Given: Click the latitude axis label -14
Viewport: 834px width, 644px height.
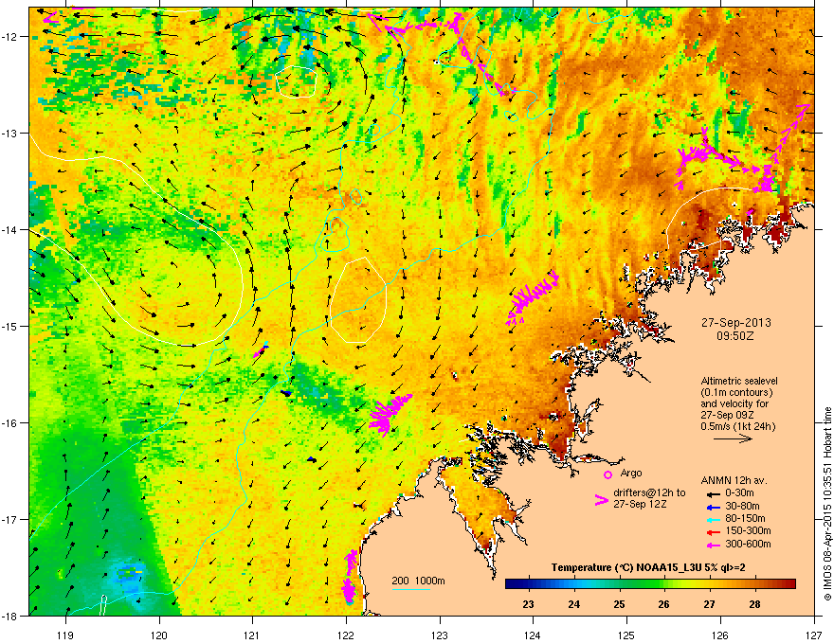Looking at the screenshot, I should [x=10, y=229].
